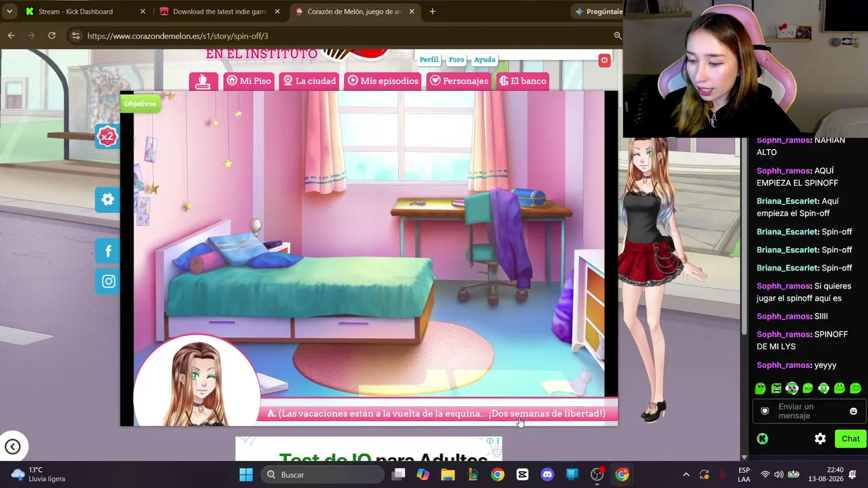Click the red power logout icon
The image size is (868, 488).
[604, 60]
